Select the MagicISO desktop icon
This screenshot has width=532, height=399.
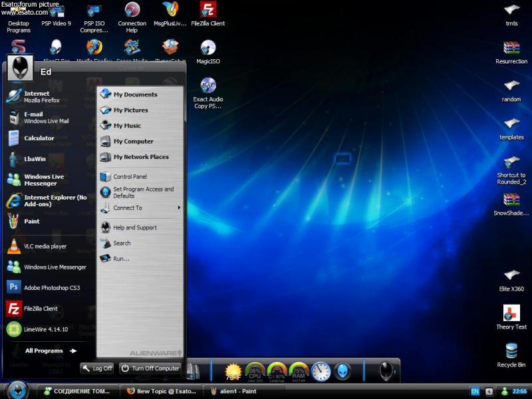(208, 52)
